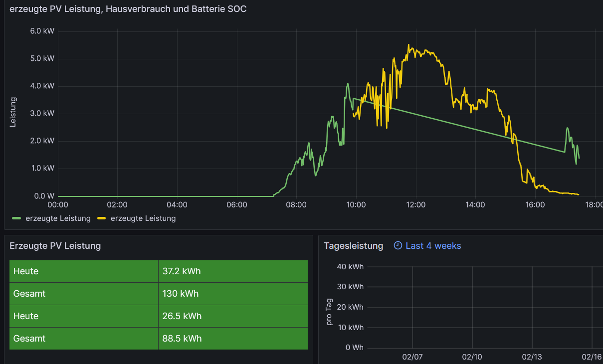Open the PV Leistung, Hausverbrauch und Batterie panel menu
Screen dimensions: 603x364
click(128, 9)
